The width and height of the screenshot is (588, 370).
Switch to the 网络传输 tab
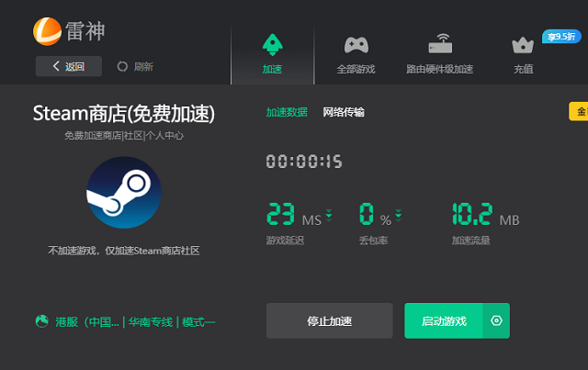point(344,112)
